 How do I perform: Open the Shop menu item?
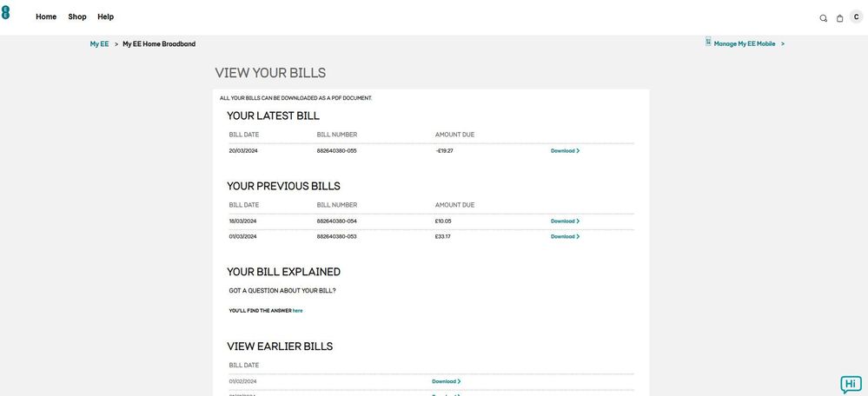(77, 16)
